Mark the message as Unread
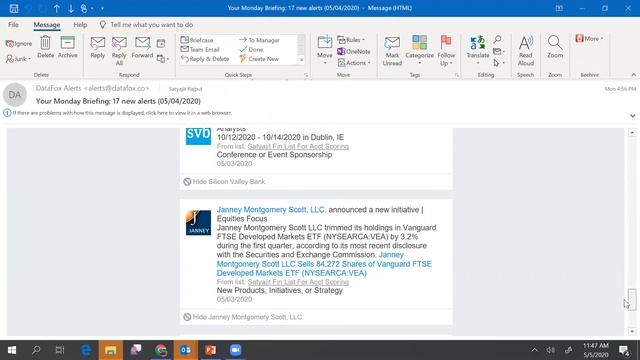This screenshot has height=360, width=640. pyautogui.click(x=392, y=51)
